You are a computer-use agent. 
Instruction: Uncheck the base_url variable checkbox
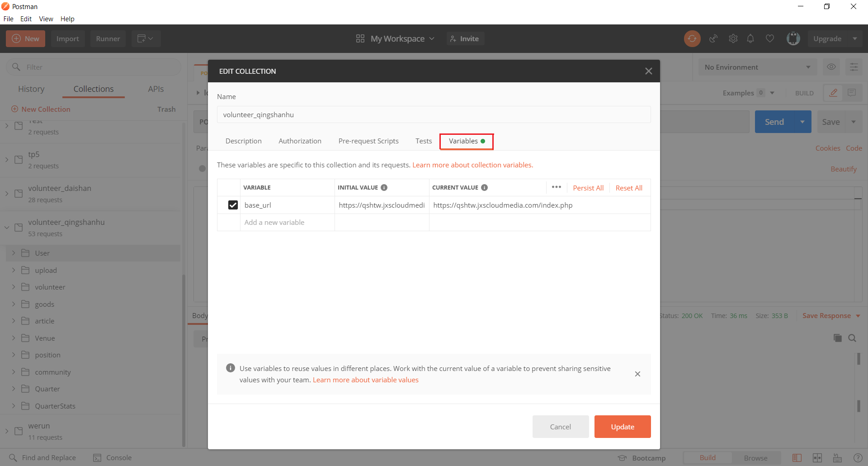pos(233,205)
